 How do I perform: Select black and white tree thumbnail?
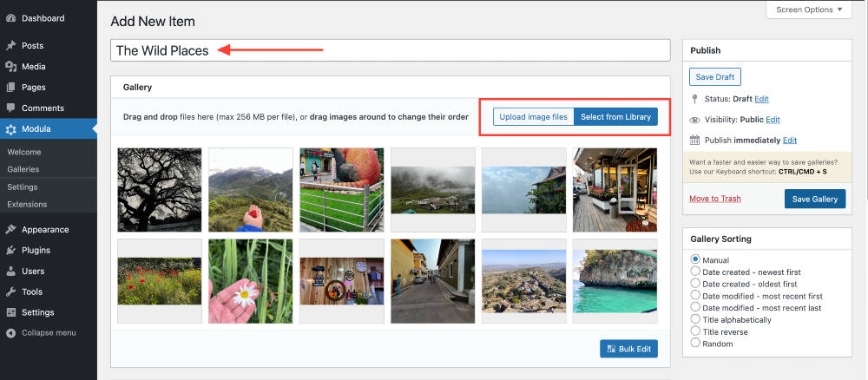(160, 190)
